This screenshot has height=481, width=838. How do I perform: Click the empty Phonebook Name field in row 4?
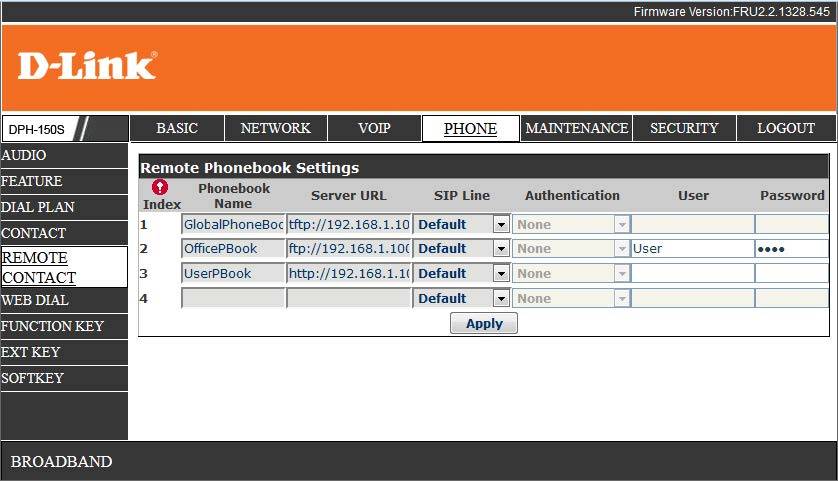(233, 298)
